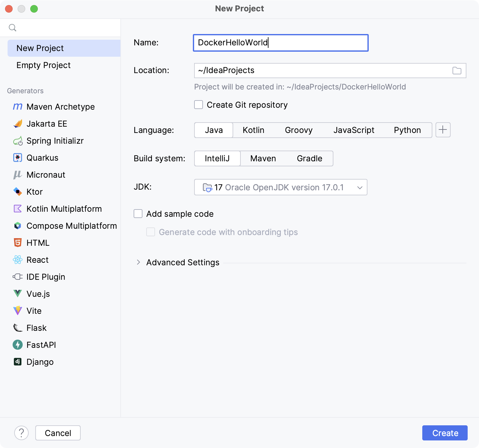Click the Create button

(445, 433)
